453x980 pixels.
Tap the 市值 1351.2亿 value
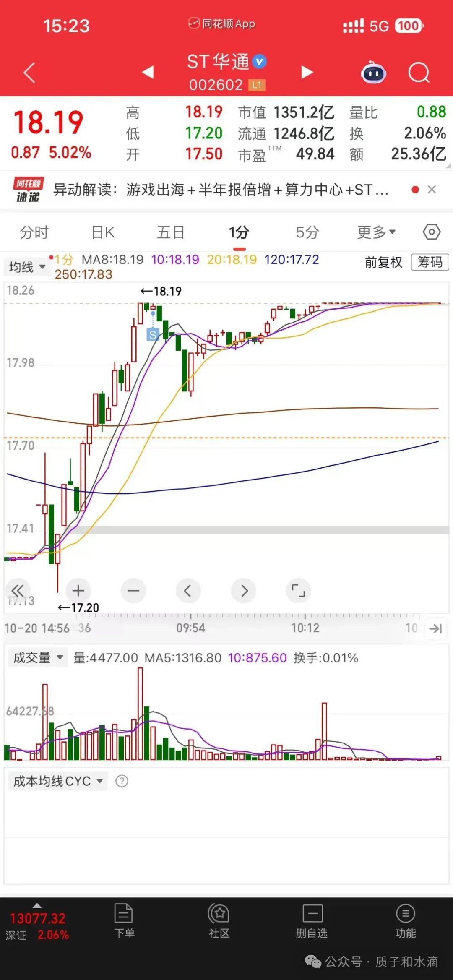click(x=304, y=112)
